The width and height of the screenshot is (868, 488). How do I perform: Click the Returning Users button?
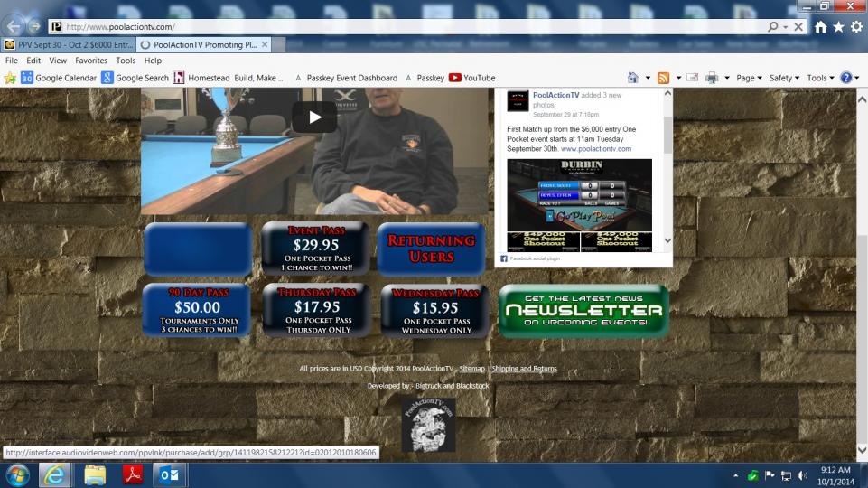[x=431, y=249]
